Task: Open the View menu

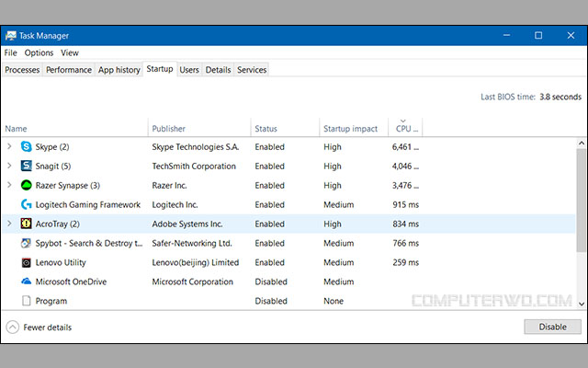Action: tap(70, 53)
